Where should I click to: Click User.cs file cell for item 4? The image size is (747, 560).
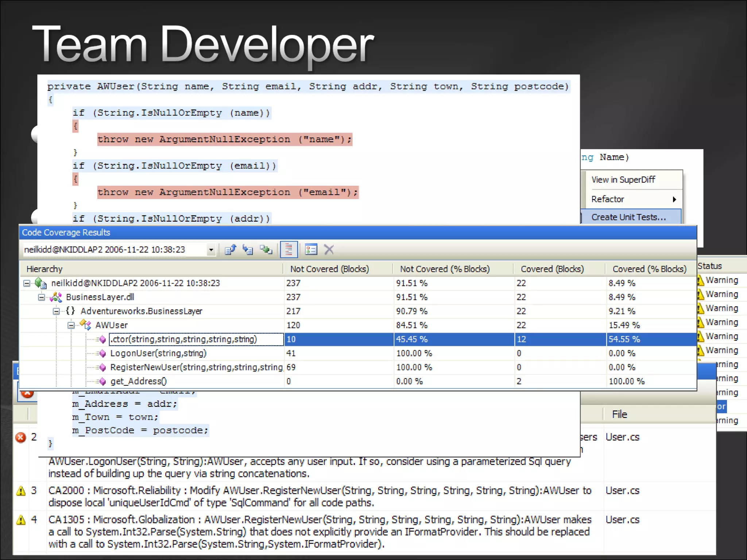[623, 520]
